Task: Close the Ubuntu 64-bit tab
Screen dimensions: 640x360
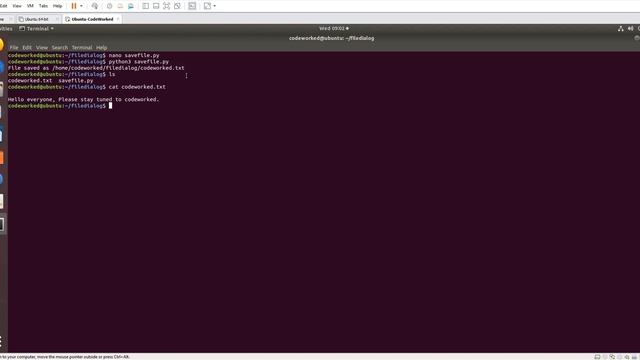Action: [x=57, y=19]
